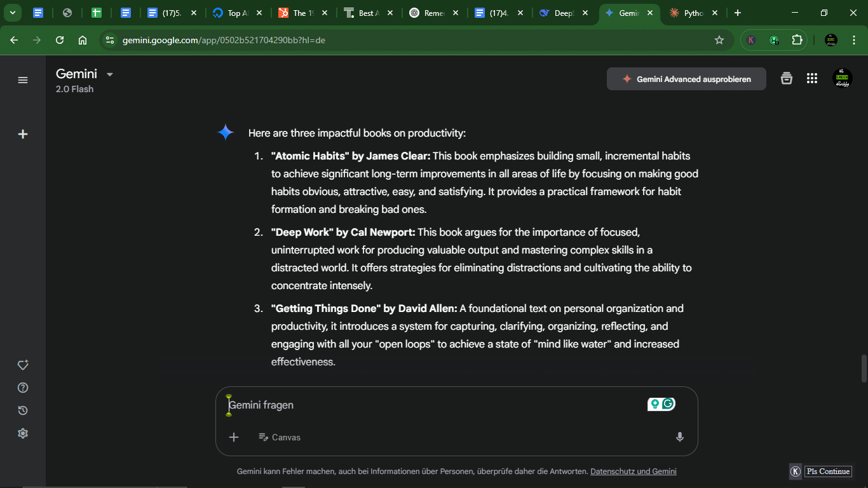Image resolution: width=868 pixels, height=488 pixels.
Task: Close the 'Top A' tab
Action: click(259, 13)
